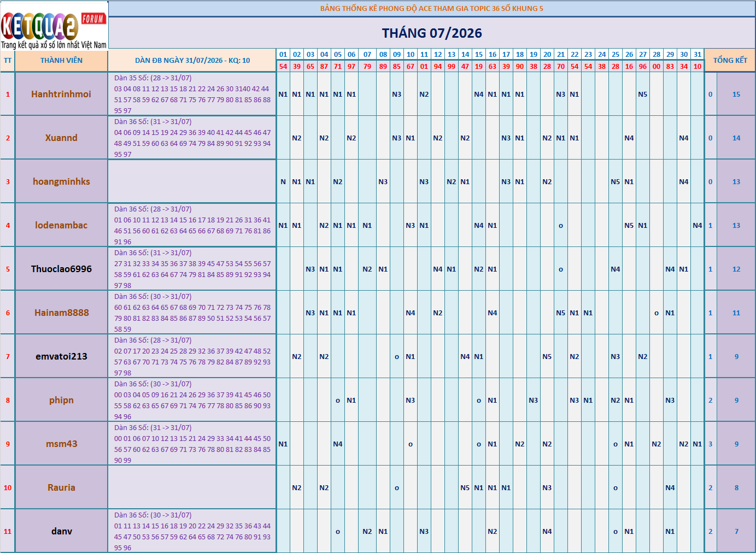Click the N5 cell in Hanhtrinhmoi's row
The height and width of the screenshot is (553, 756).
(x=643, y=94)
